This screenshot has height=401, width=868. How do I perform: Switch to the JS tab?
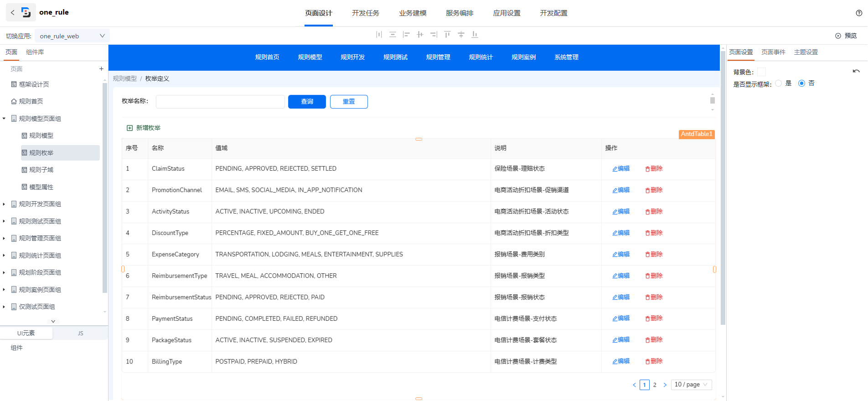(81, 333)
